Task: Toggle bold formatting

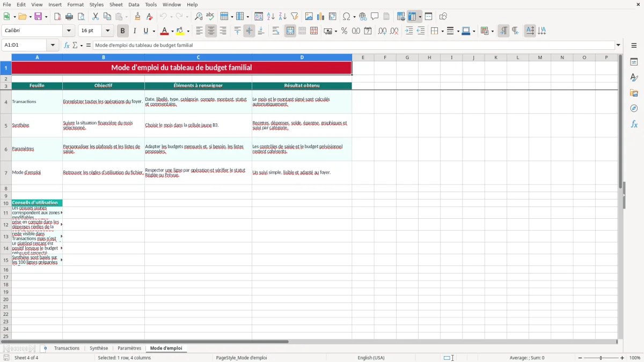Action: pos(123,31)
